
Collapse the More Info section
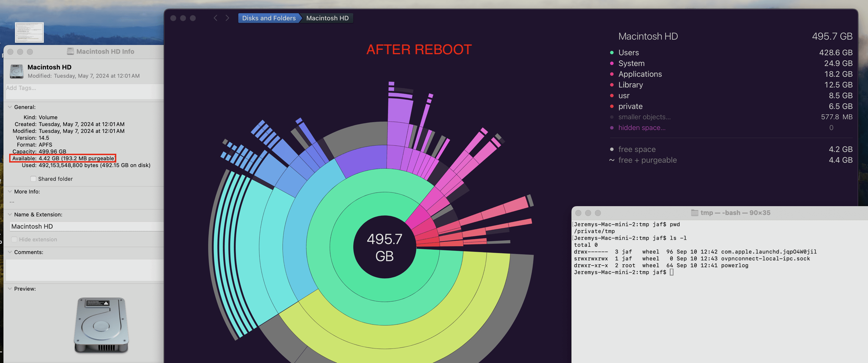click(x=10, y=192)
